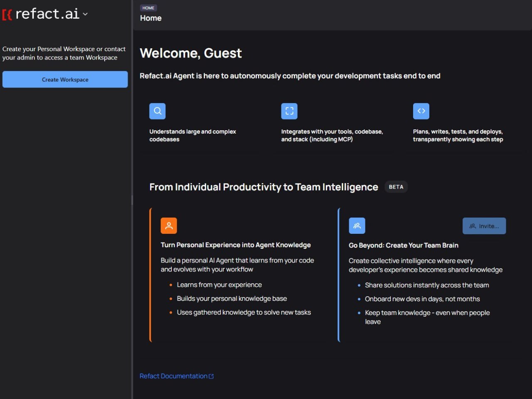Click 'Build a personal AI Agent that learns' description
This screenshot has width=532, height=399.
[237, 265]
